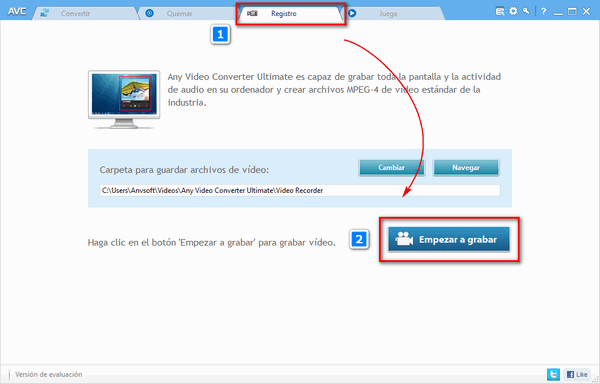This screenshot has height=384, width=600.
Task: Click the Cambiar button
Action: pyautogui.click(x=391, y=168)
